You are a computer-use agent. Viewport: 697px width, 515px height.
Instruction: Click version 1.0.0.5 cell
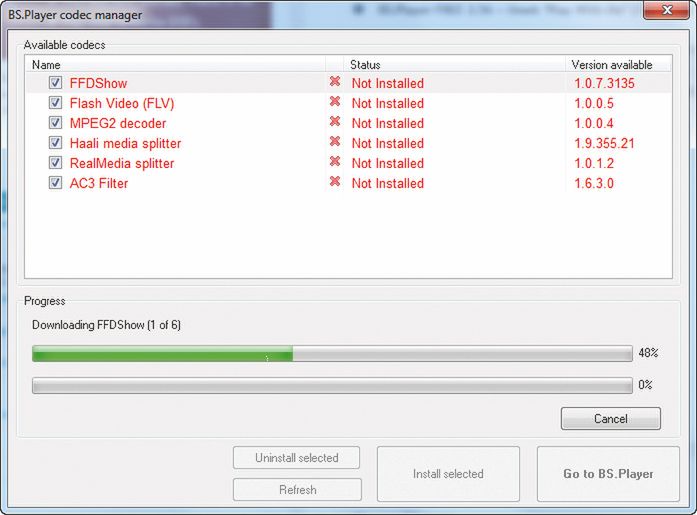(x=594, y=103)
